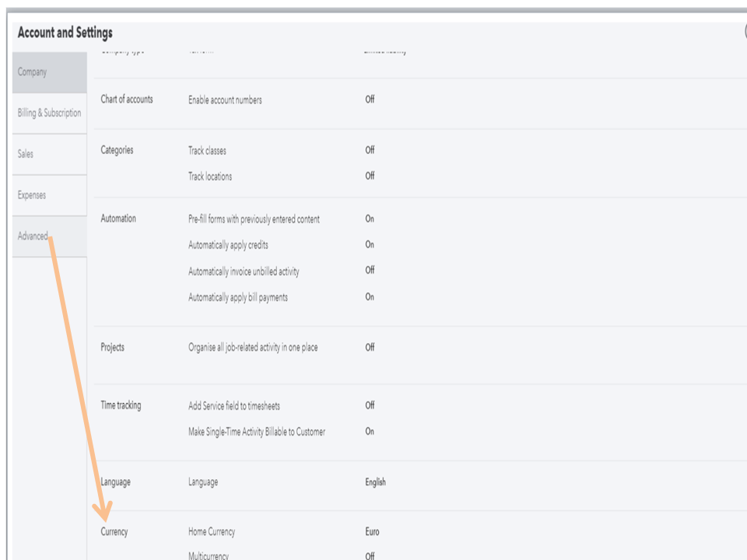Select the Sales tab in sidebar
This screenshot has width=747, height=560.
point(26,154)
